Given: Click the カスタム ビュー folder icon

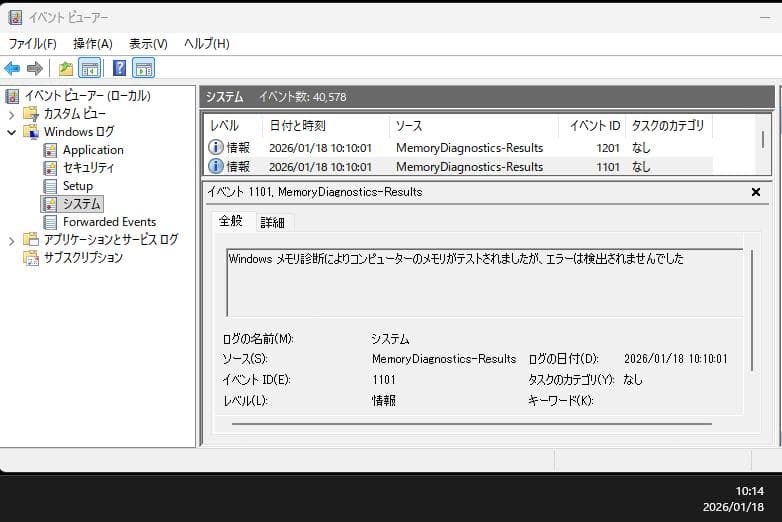Looking at the screenshot, I should click(x=31, y=114).
